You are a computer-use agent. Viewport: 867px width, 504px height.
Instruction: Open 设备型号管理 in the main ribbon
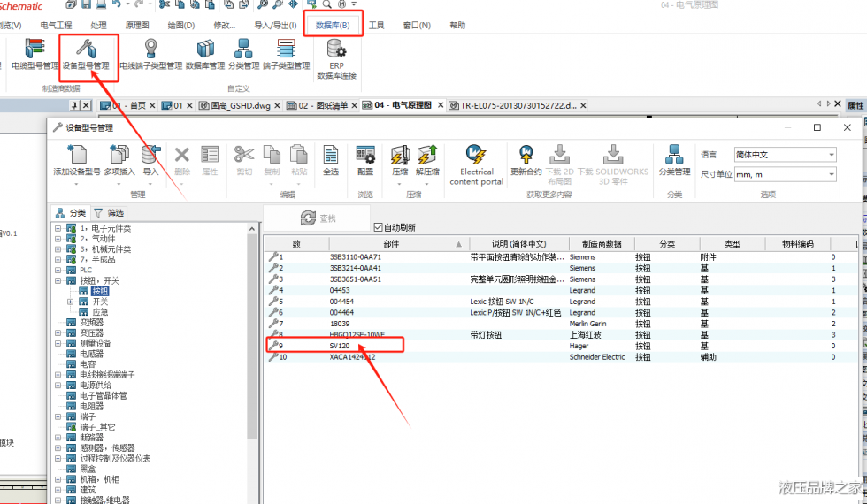(x=86, y=54)
